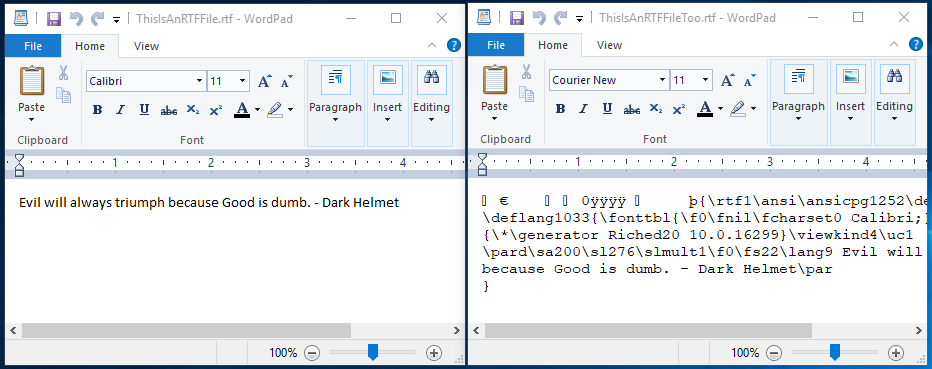Open Calibri font family dropdown

[200, 81]
